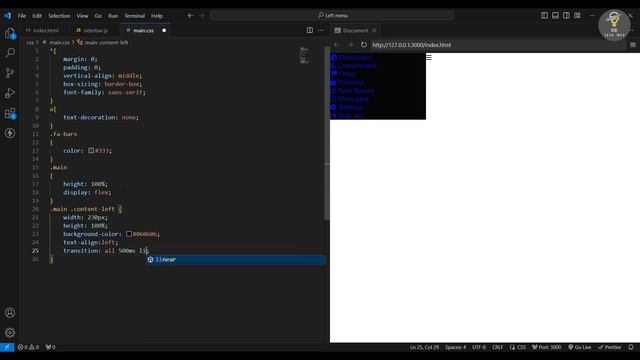Open Dashboard link in preview page
640x360 pixels.
click(355, 58)
